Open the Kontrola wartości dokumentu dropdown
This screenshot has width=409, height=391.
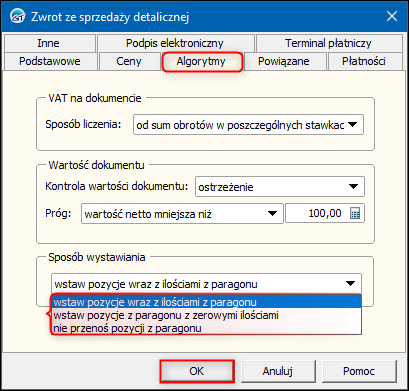pyautogui.click(x=353, y=187)
